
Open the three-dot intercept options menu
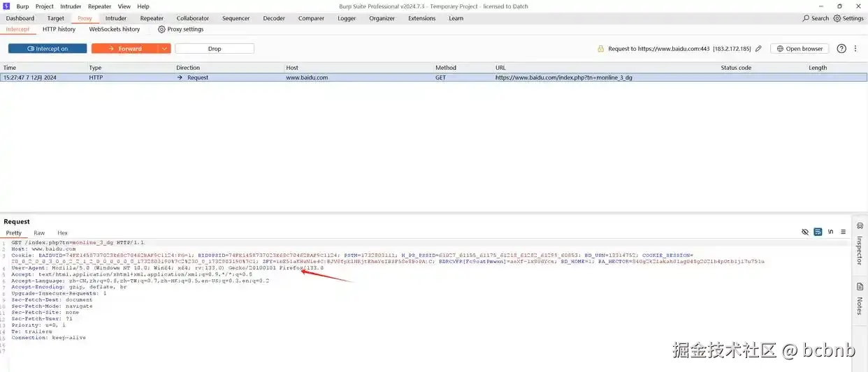tap(855, 49)
